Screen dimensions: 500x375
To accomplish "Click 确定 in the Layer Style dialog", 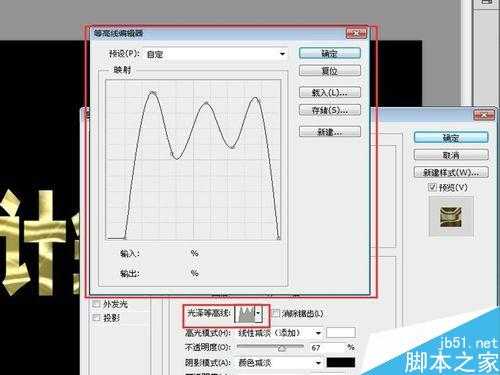I will [451, 137].
